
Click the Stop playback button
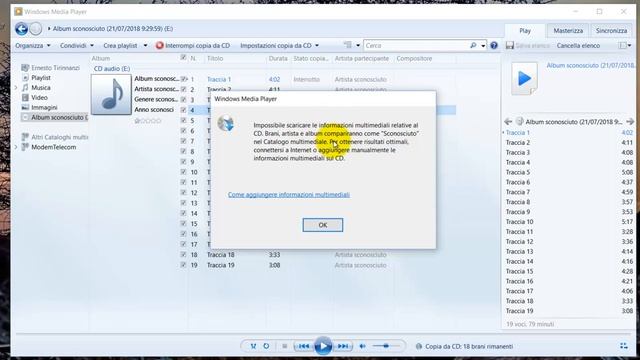284,346
